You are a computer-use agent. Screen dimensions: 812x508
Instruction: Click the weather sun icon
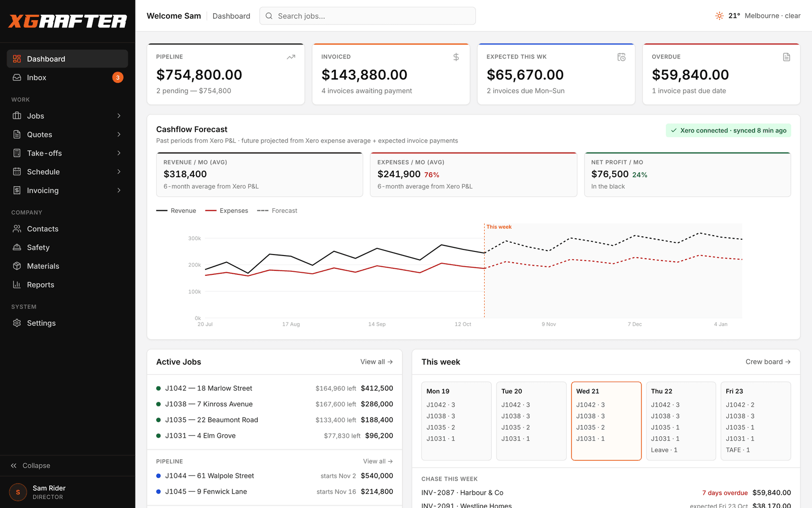[x=719, y=16]
